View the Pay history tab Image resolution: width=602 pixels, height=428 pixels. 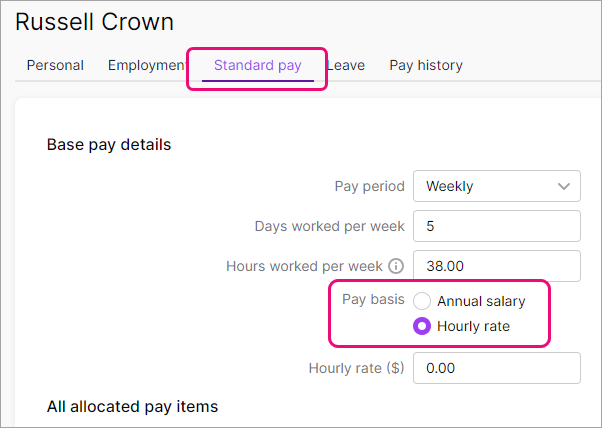pos(426,65)
